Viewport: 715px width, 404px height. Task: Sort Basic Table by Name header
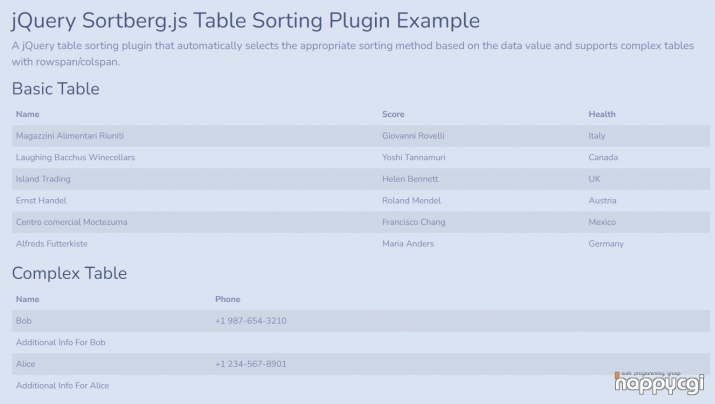(27, 114)
